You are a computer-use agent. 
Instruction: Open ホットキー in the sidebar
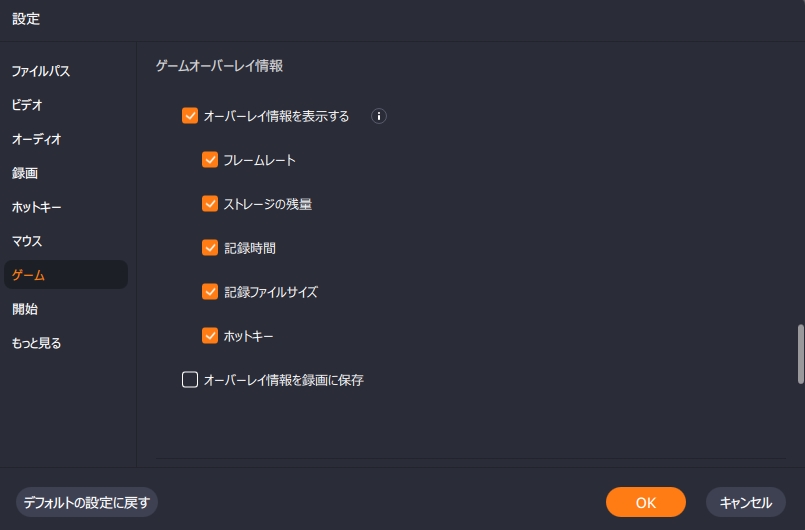37,207
